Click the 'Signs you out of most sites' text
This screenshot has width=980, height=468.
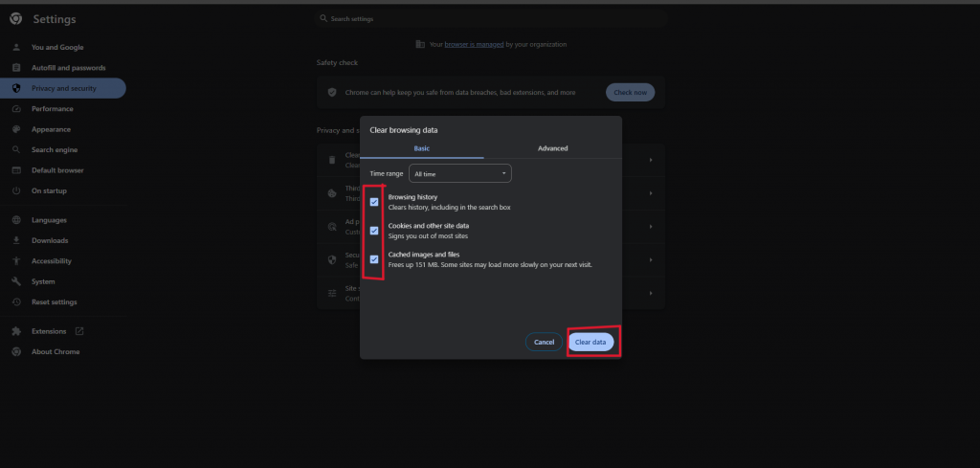428,236
